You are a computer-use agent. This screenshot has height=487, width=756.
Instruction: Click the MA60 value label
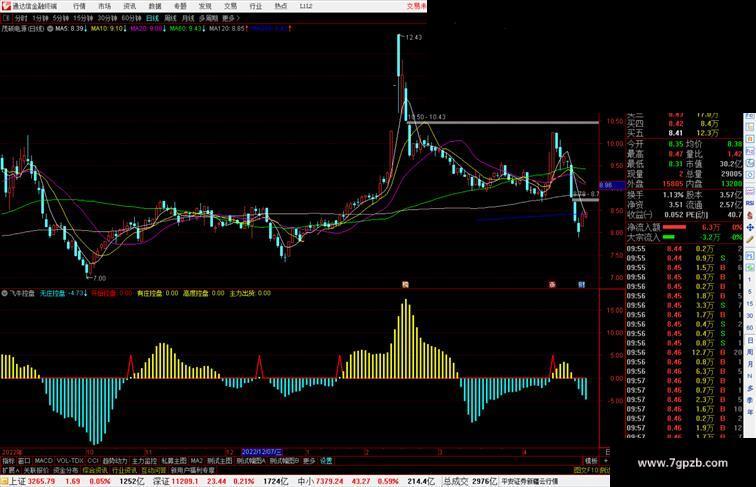187,29
